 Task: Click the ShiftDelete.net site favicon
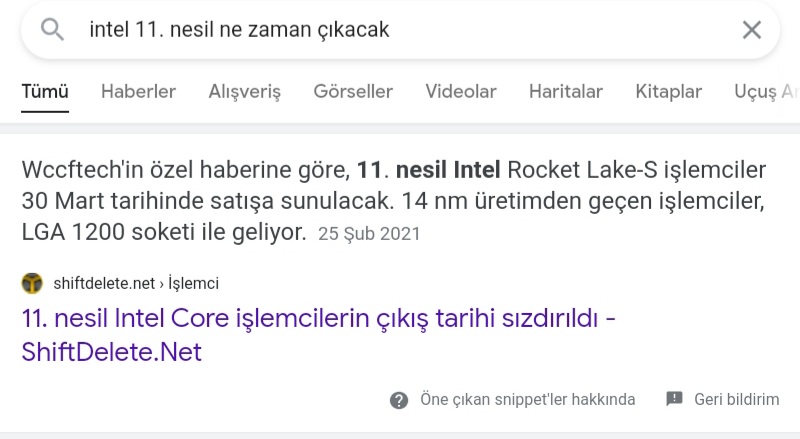[32, 283]
